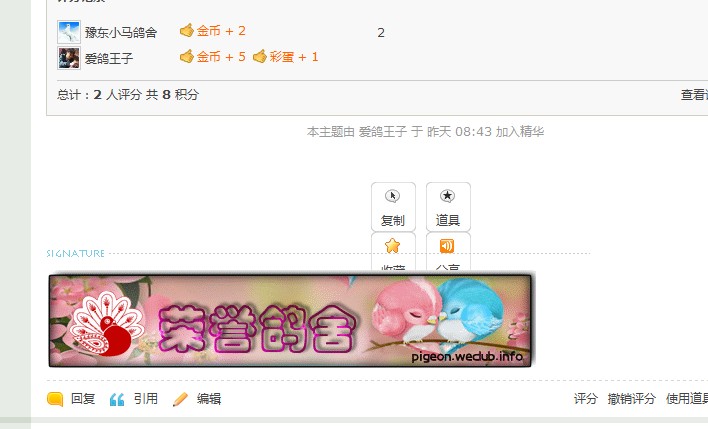Open 爱鸽王子 username in rating list
Image resolution: width=708 pixels, height=429 pixels.
(x=109, y=58)
